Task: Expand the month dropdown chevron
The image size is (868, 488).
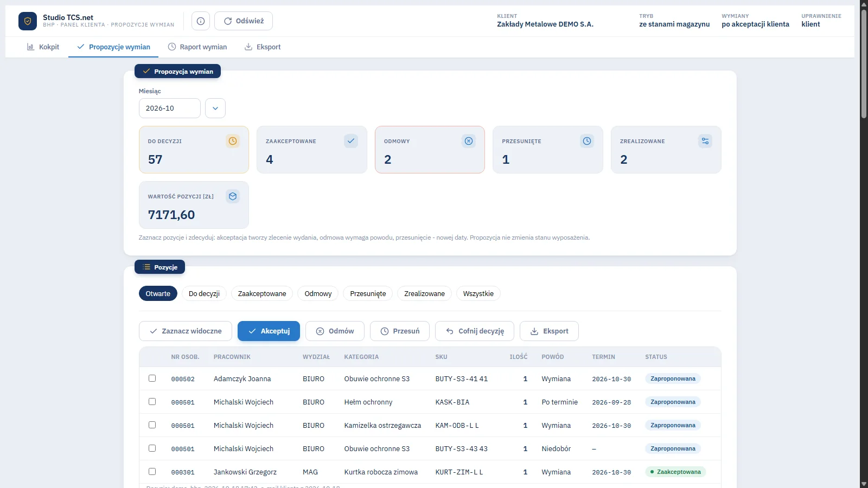Action: coord(215,108)
